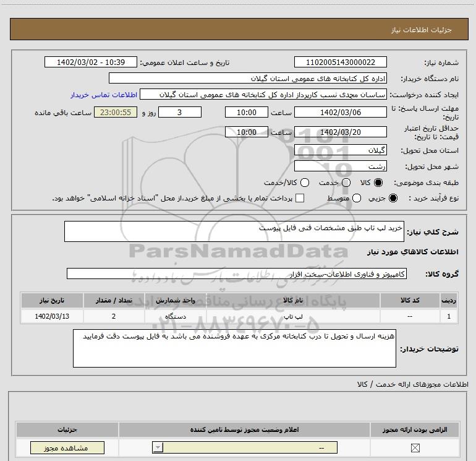The image size is (476, 461).
Task: Click the اطلاعات مجوزهای ارائه خدمت / کالا heading
Action: coord(412,384)
